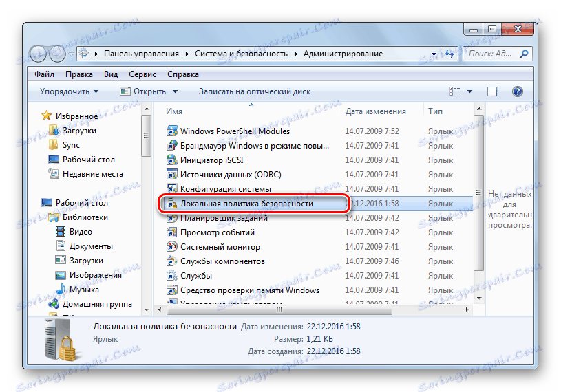Open the Вид menu
Viewport: 561px width, 392px height.
tap(111, 74)
